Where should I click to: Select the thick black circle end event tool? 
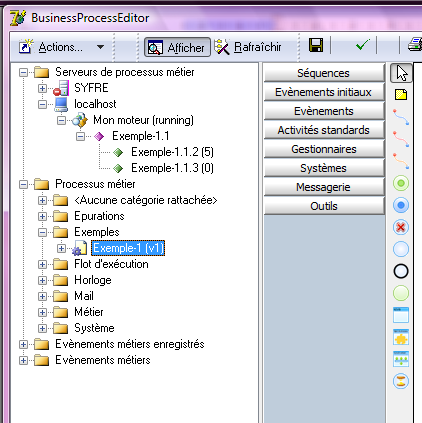point(401,271)
